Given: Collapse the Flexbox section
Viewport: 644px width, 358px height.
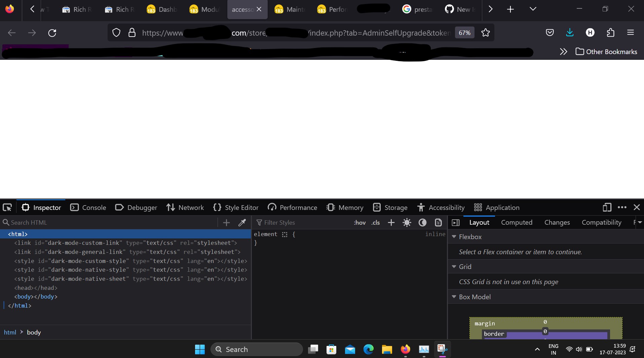Looking at the screenshot, I should (x=454, y=237).
